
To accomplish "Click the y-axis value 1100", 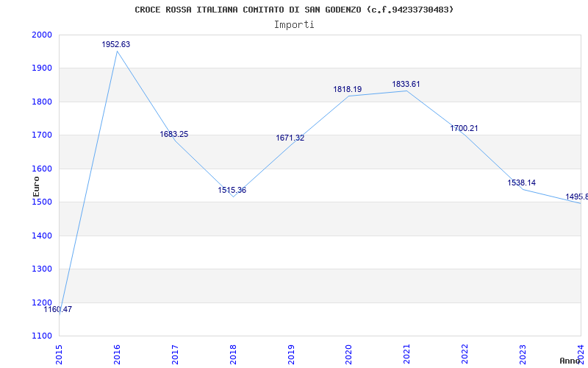I will click(42, 336).
